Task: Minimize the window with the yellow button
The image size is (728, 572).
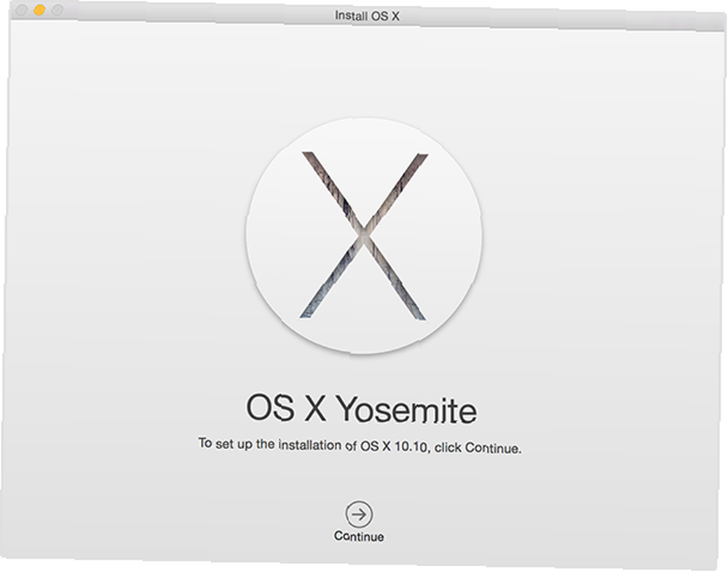Action: tap(39, 9)
